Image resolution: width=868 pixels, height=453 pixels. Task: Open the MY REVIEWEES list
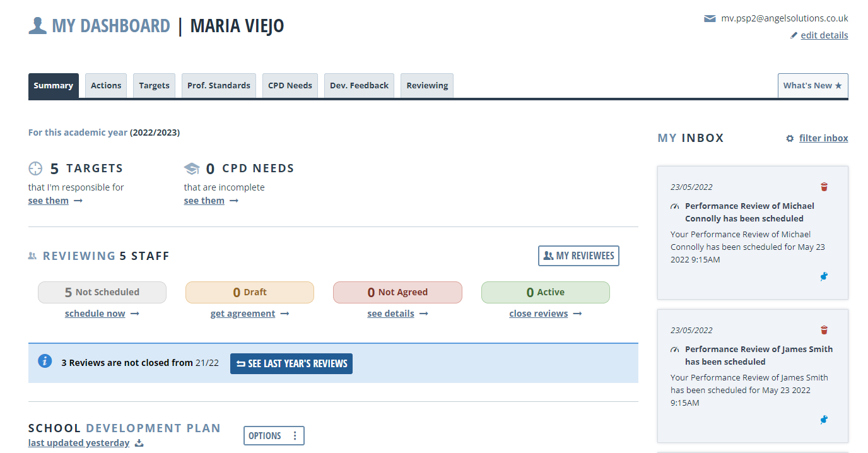tap(578, 256)
